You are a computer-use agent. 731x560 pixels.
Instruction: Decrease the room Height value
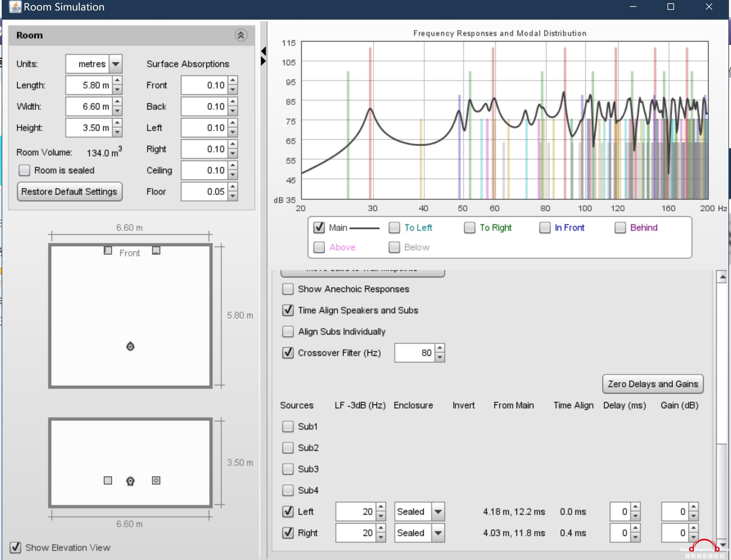117,132
